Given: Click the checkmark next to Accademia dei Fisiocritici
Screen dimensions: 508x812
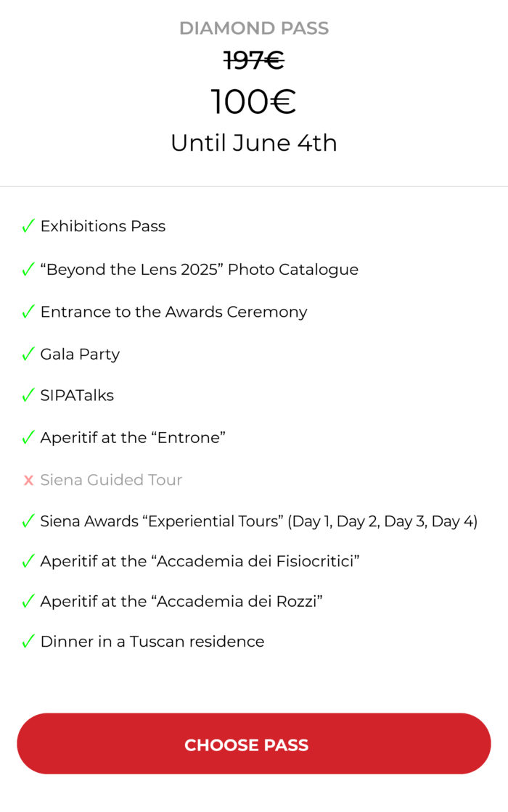Looking at the screenshot, I should (x=28, y=561).
